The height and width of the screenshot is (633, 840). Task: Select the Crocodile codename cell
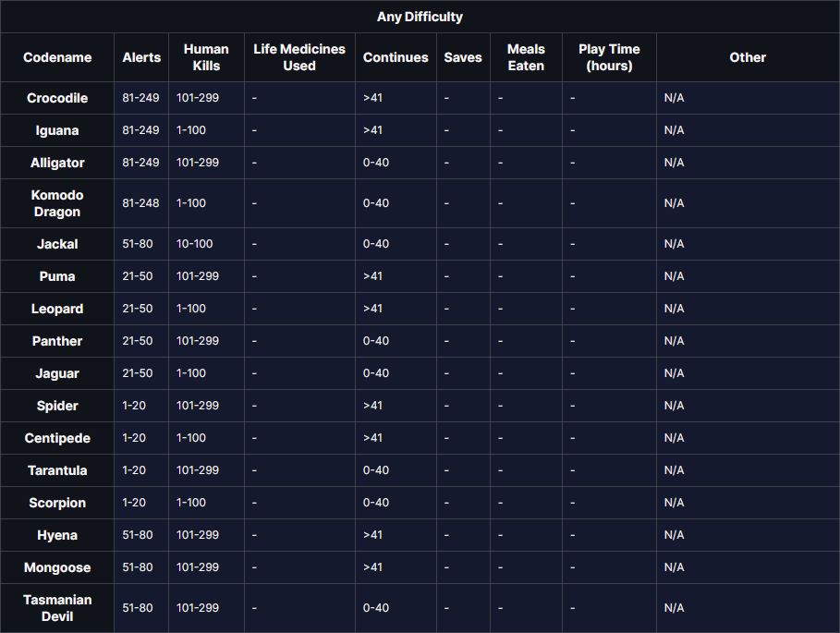click(x=57, y=98)
